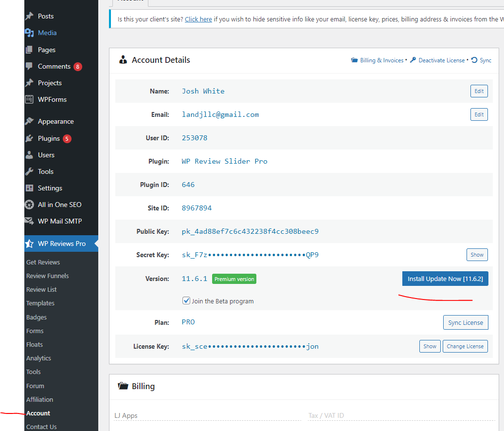Go to Get Reviews submenu
This screenshot has width=504, height=431.
(43, 262)
